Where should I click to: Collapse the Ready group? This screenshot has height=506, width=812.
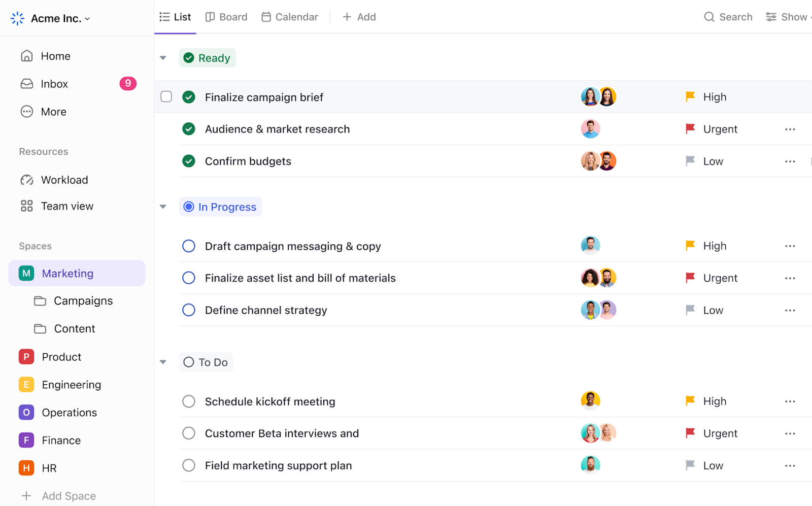(x=163, y=57)
